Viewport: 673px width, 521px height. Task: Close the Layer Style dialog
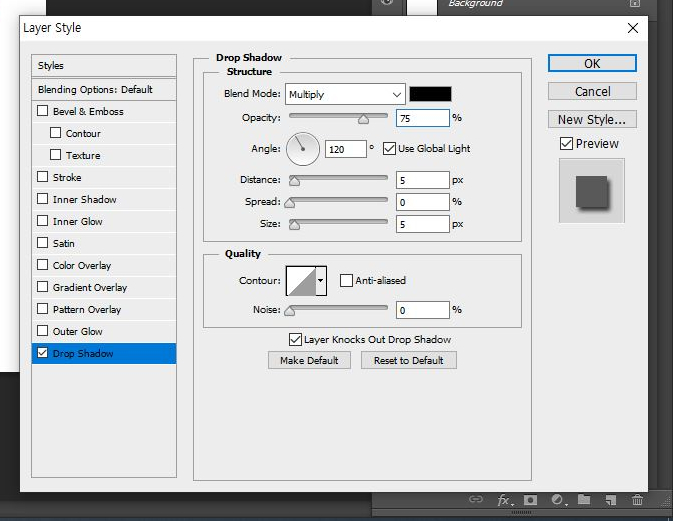pos(633,28)
